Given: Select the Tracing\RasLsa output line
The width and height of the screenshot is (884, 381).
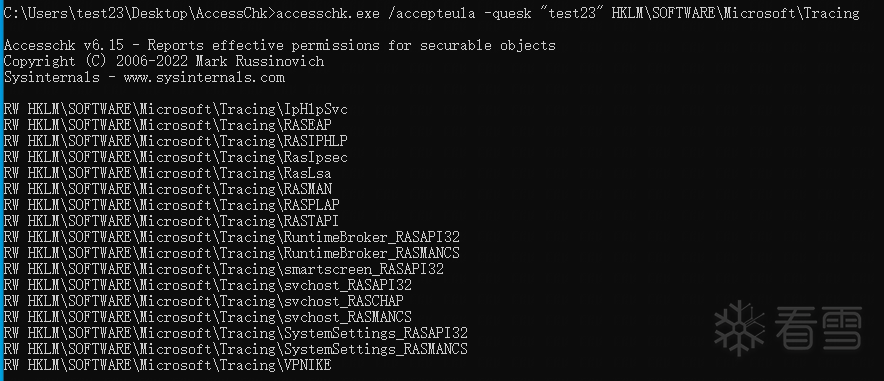Looking at the screenshot, I should [167, 173].
